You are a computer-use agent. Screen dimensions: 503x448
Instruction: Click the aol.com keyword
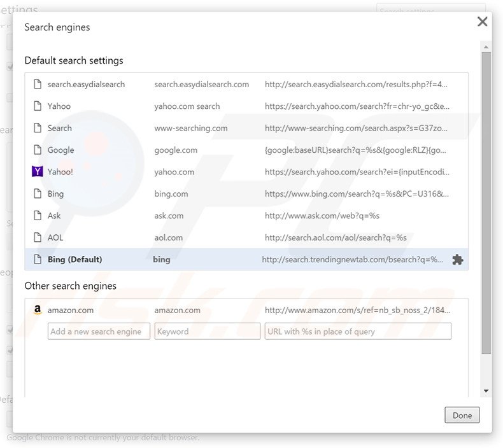(x=169, y=237)
